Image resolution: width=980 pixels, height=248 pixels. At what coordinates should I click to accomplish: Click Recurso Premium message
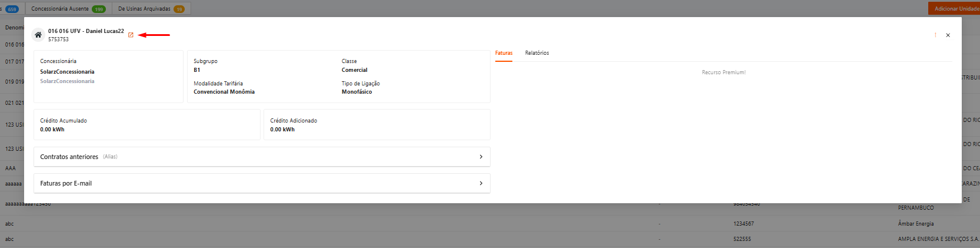coord(724,72)
